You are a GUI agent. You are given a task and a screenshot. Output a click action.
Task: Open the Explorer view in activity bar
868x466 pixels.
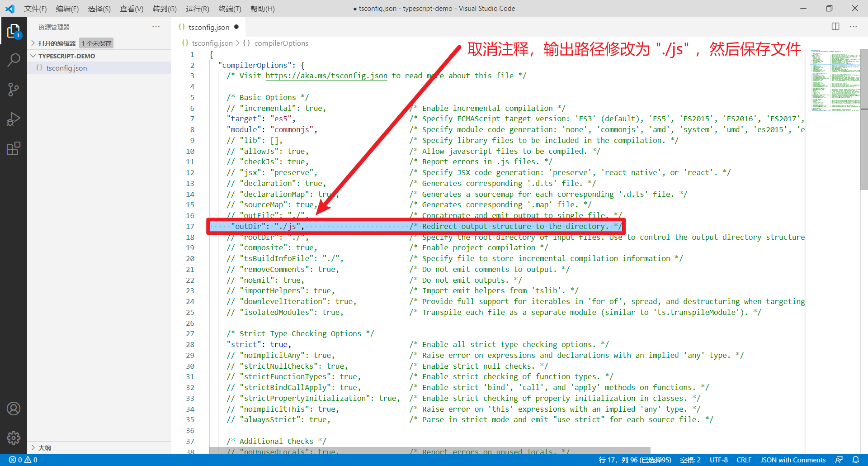click(x=14, y=31)
